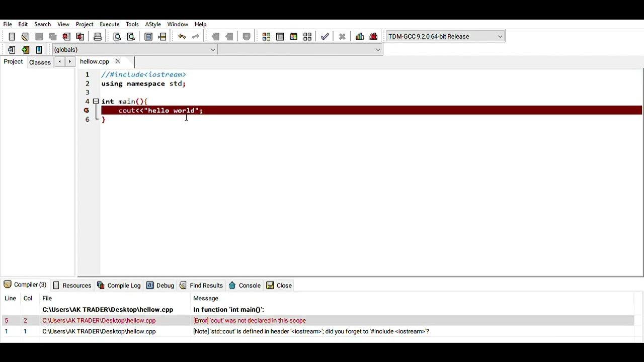Switch to the Project side tab
Image resolution: width=644 pixels, height=362 pixels.
pyautogui.click(x=13, y=62)
